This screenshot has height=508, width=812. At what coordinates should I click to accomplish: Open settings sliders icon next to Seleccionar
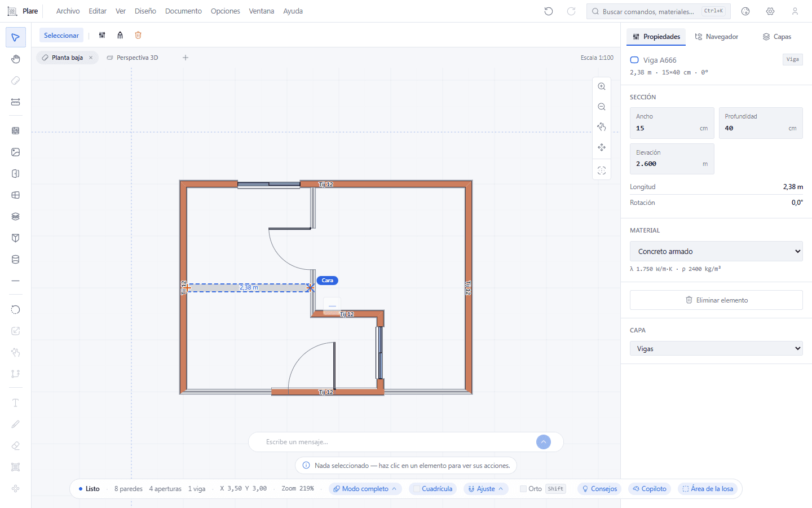[102, 35]
